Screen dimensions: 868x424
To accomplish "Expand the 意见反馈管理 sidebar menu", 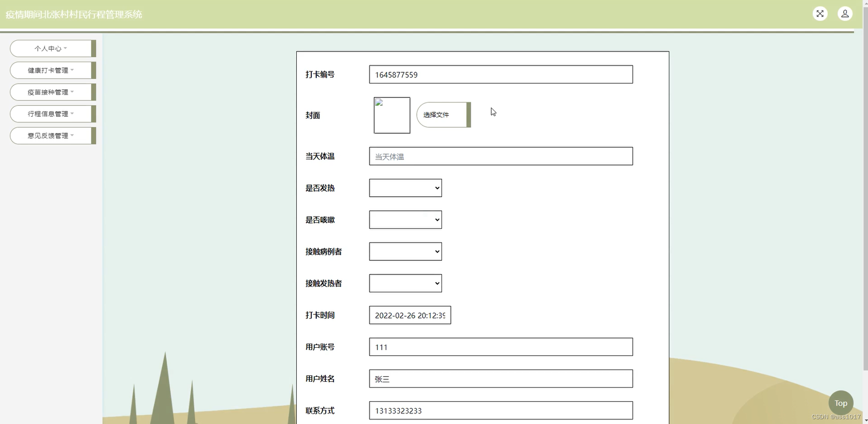I will 52,136.
